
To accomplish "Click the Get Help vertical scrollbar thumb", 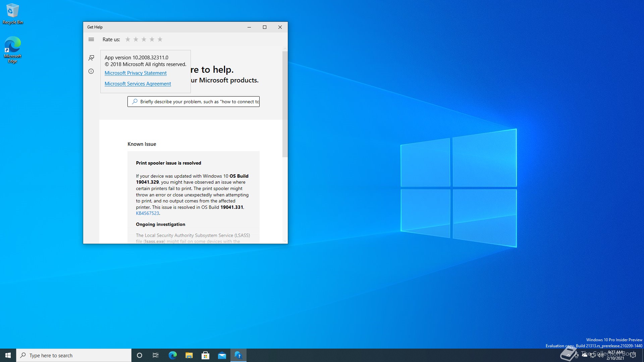I will tap(285, 104).
